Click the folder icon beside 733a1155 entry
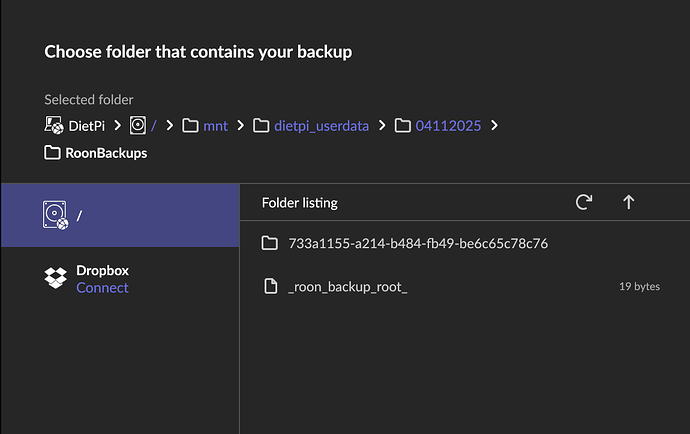690x434 pixels. pyautogui.click(x=269, y=243)
